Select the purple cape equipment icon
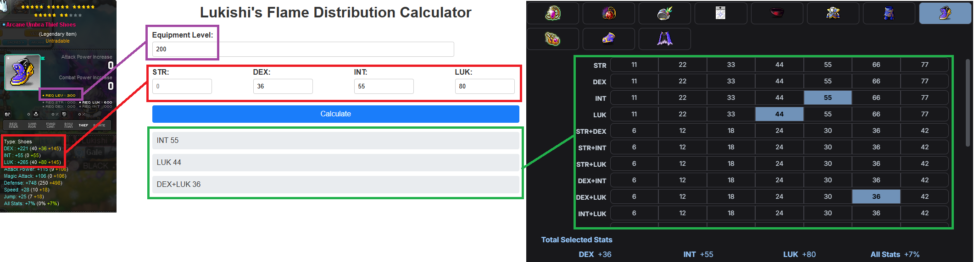Screen dimensions: 980x262 [x=664, y=39]
